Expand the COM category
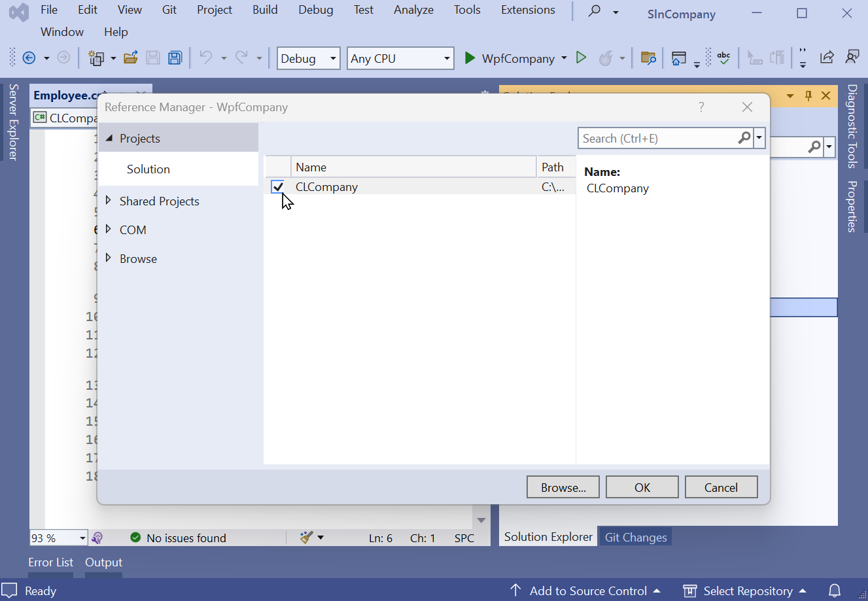 pyautogui.click(x=109, y=230)
